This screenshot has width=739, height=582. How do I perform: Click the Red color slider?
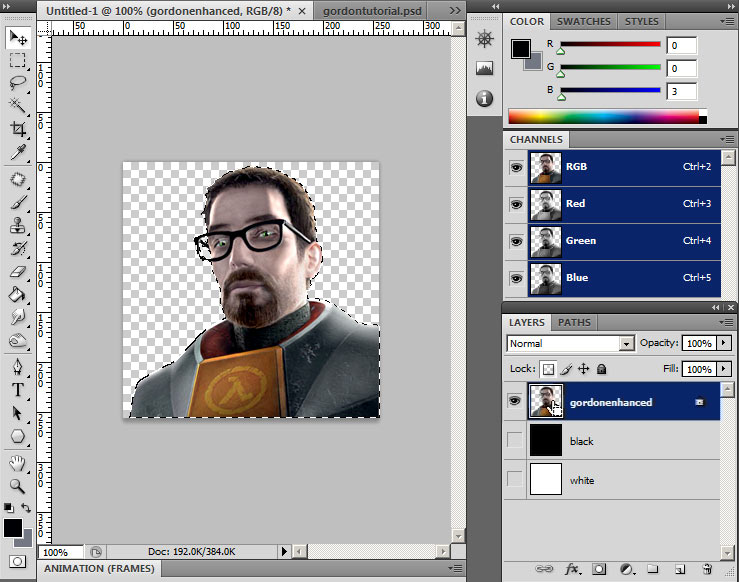point(610,44)
